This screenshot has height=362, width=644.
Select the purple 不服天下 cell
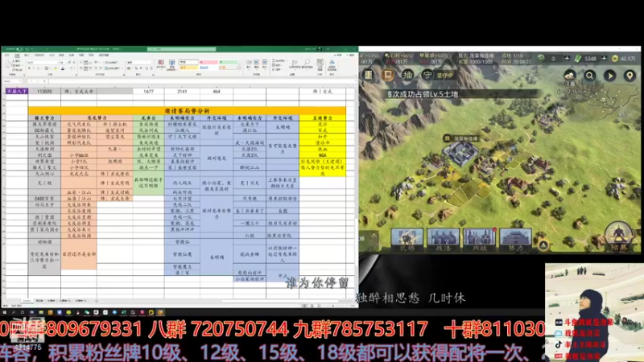pyautogui.click(x=16, y=91)
